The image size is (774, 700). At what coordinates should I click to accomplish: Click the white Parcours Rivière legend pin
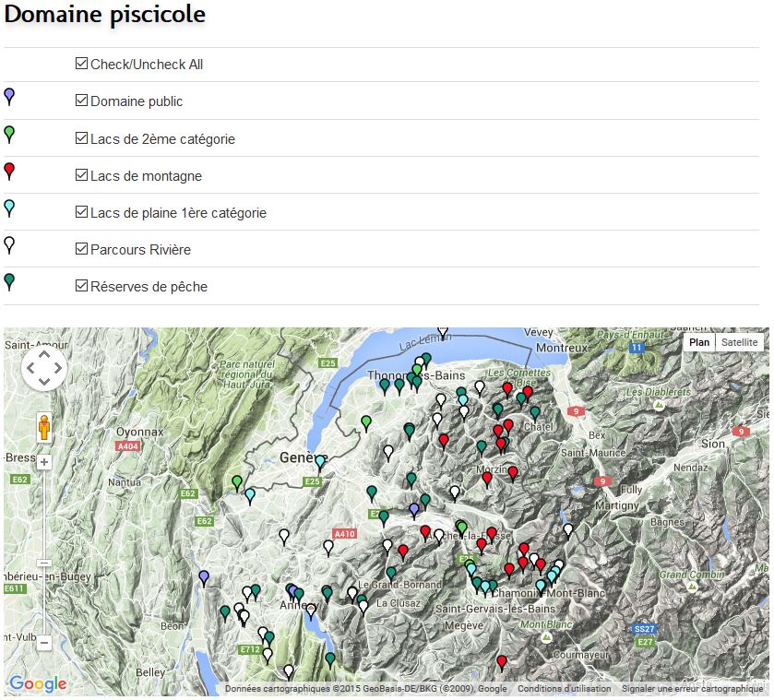click(x=9, y=245)
